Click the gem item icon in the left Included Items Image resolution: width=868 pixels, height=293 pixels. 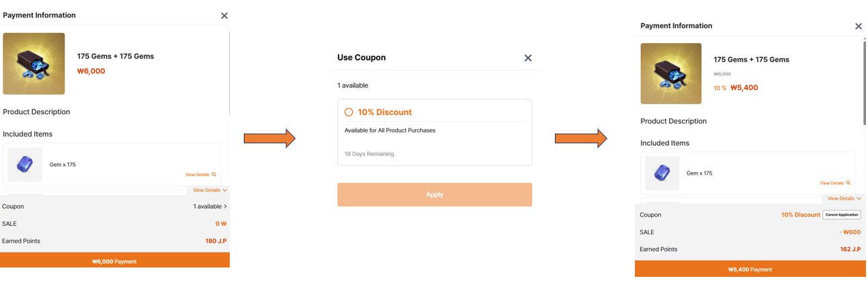pyautogui.click(x=25, y=164)
